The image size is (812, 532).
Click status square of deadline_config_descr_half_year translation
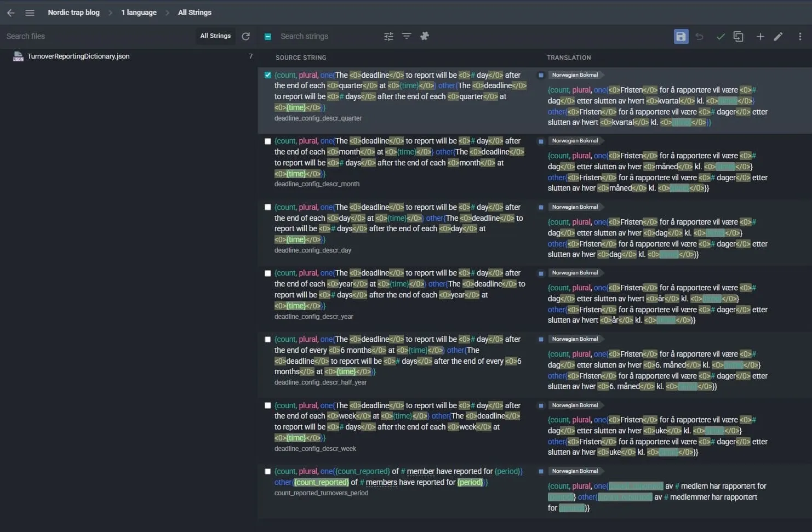coord(541,339)
